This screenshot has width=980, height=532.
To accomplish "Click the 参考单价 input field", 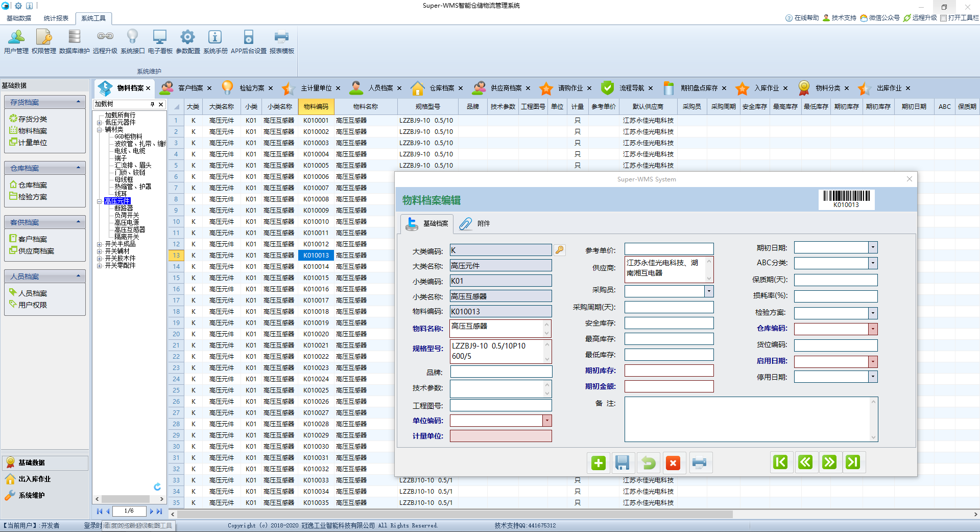I will pos(669,249).
